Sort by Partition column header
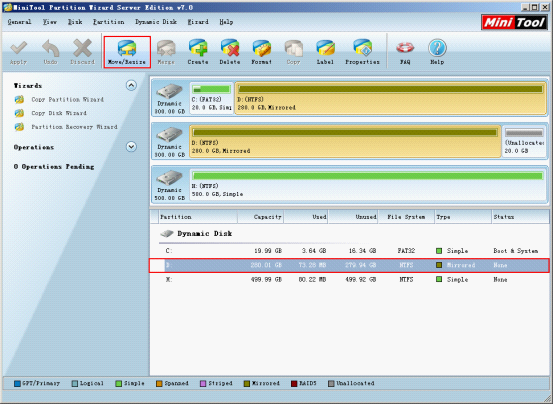This screenshot has height=405, width=554. pyautogui.click(x=198, y=217)
